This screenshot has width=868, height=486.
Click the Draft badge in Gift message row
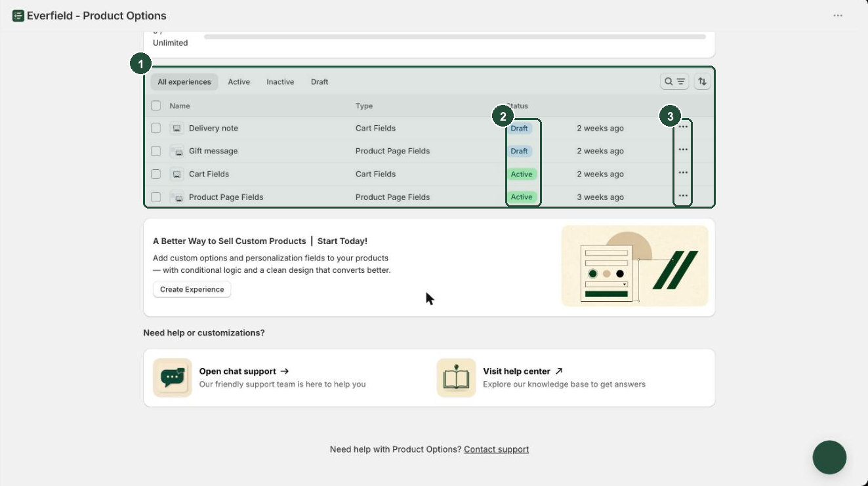tap(519, 152)
